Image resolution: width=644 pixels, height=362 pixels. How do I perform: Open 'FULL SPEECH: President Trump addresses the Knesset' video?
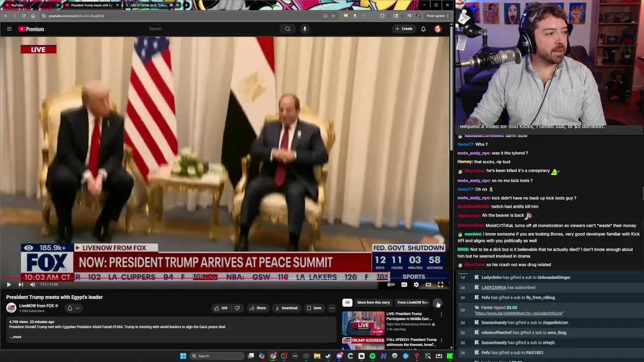pyautogui.click(x=411, y=342)
